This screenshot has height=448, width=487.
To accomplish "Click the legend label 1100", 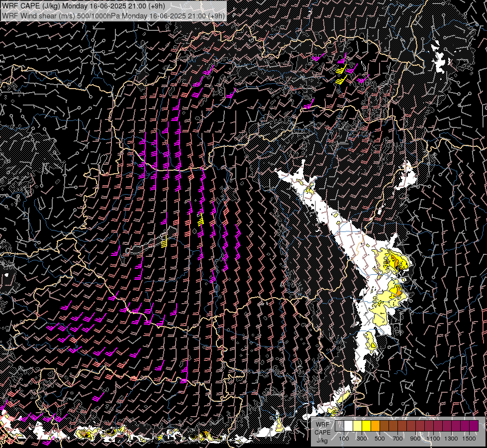I will click(x=433, y=439).
